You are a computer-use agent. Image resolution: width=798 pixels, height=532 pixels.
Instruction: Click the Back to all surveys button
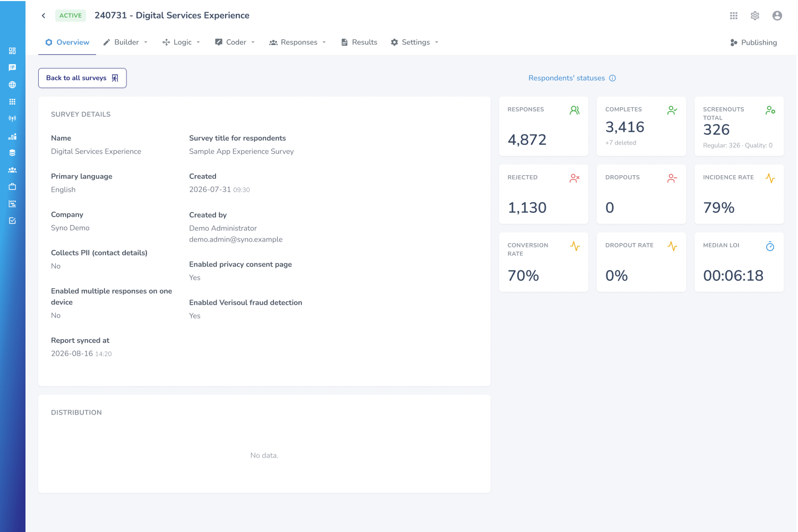tap(82, 78)
